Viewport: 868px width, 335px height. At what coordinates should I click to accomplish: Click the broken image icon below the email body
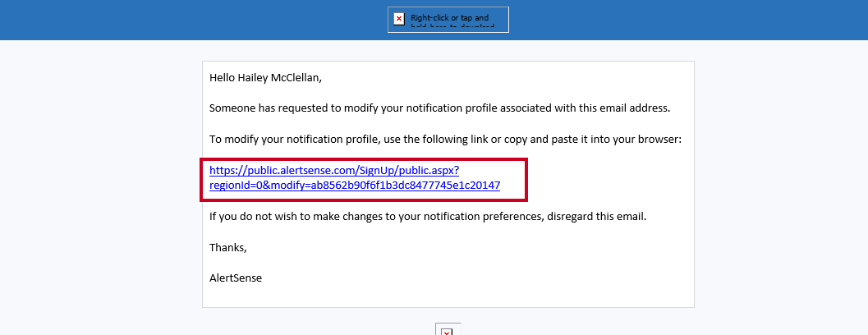click(x=448, y=331)
